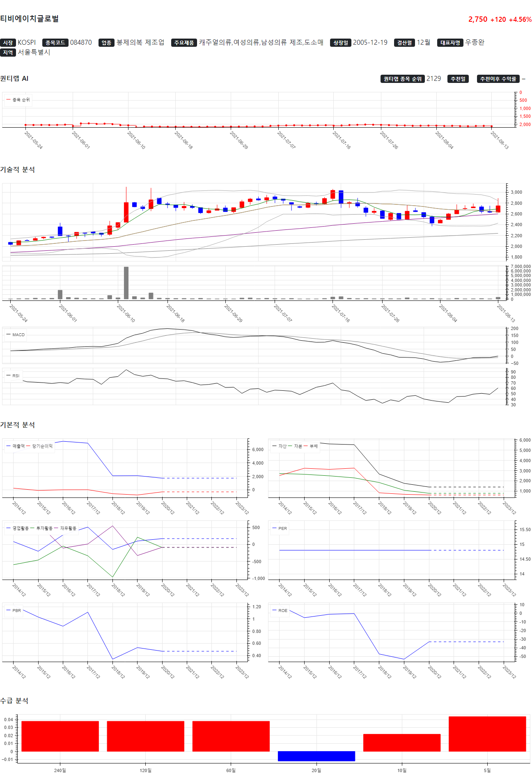Click the 15.50 label on the PER axis
The height and width of the screenshot is (777, 532).
click(x=525, y=529)
